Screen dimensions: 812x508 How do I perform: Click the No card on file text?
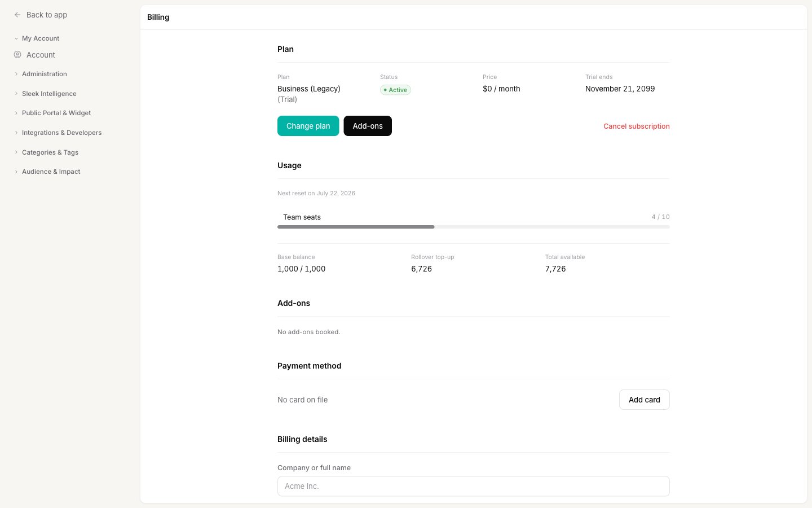(x=302, y=400)
